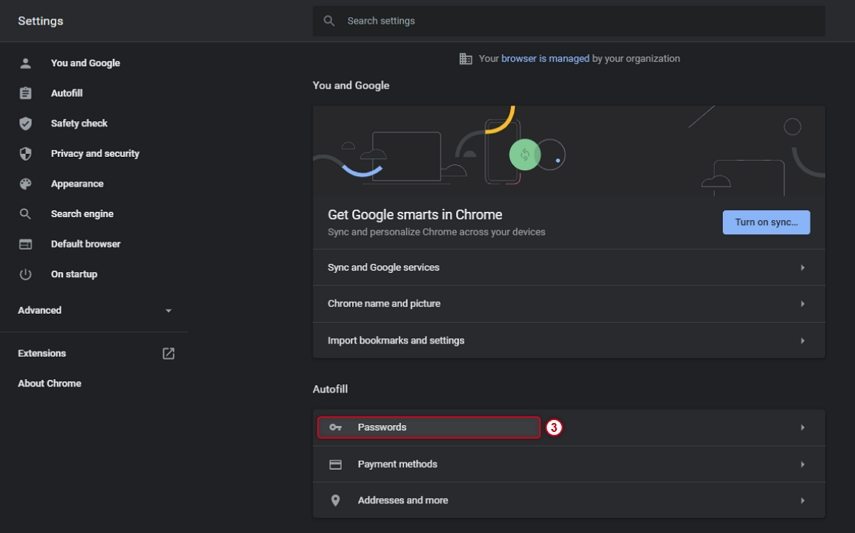The image size is (855, 533).
Task: Open About Chrome page
Action: 49,384
